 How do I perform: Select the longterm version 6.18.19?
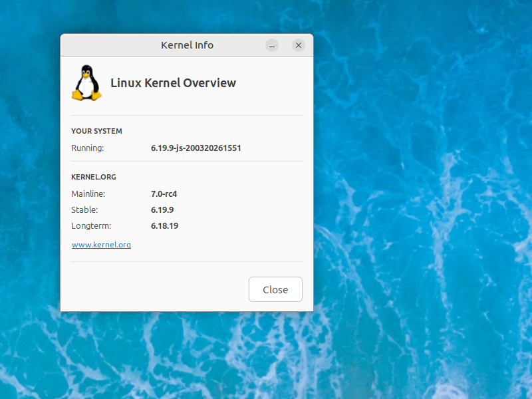click(164, 225)
